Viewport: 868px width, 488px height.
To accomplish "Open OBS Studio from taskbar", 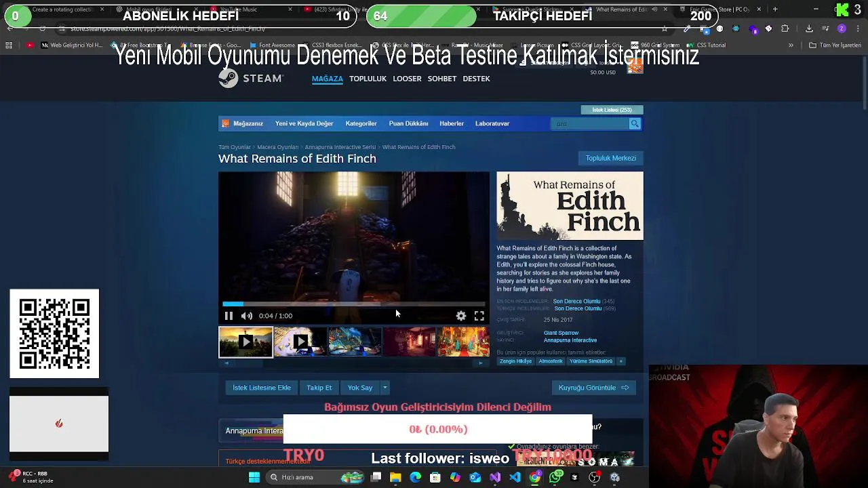I will point(595,477).
